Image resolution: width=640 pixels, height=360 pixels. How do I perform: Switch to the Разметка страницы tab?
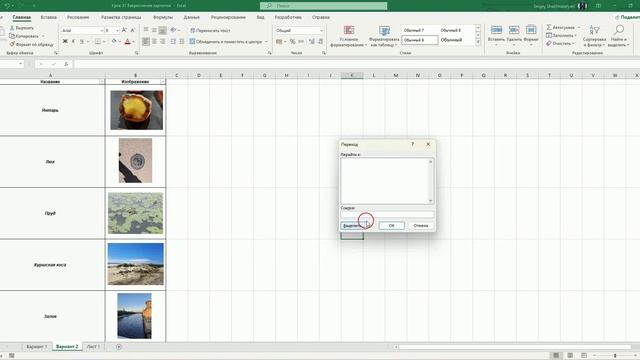[x=121, y=17]
